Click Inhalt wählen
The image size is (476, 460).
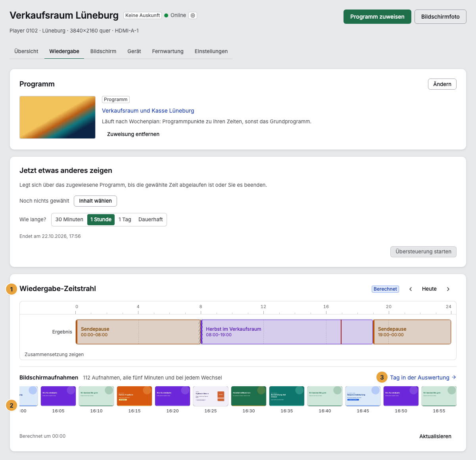tap(95, 201)
